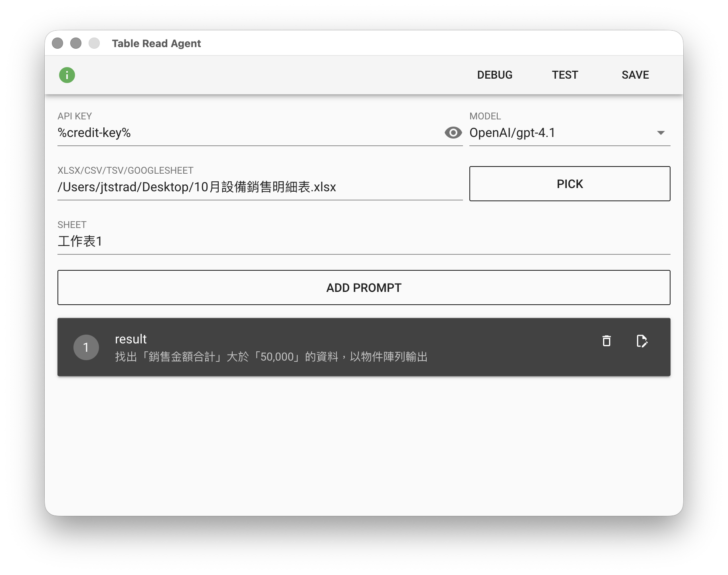The image size is (728, 575).
Task: Click the numbered circle badge 1
Action: [x=86, y=347]
